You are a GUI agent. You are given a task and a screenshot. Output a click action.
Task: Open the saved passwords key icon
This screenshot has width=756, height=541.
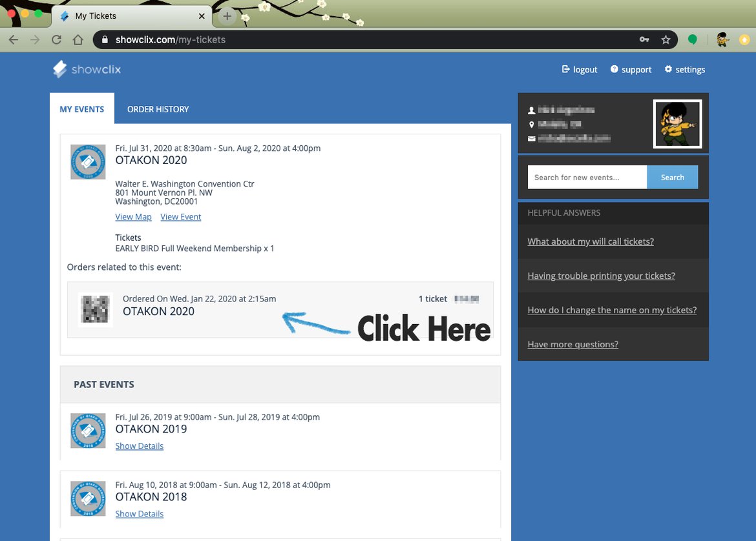[644, 39]
